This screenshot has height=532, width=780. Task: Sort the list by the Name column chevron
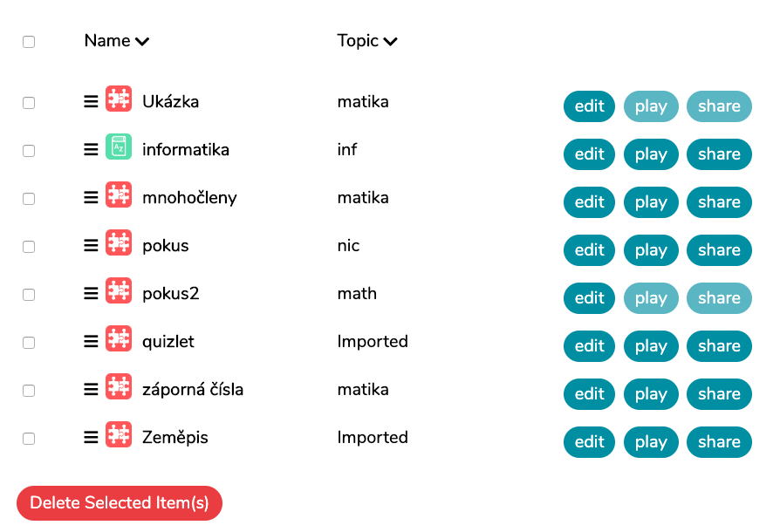(142, 41)
